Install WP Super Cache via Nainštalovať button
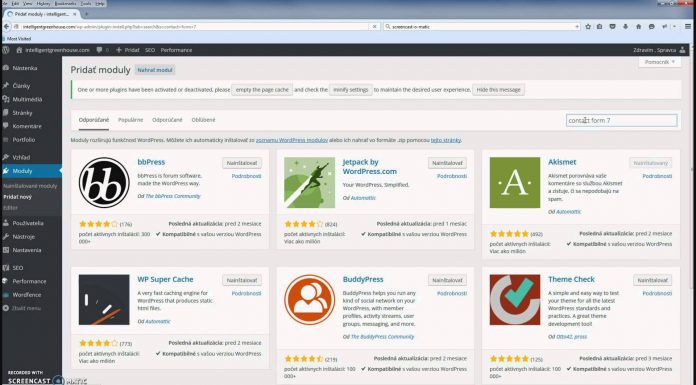Image resolution: width=696 pixels, height=385 pixels. (x=242, y=280)
